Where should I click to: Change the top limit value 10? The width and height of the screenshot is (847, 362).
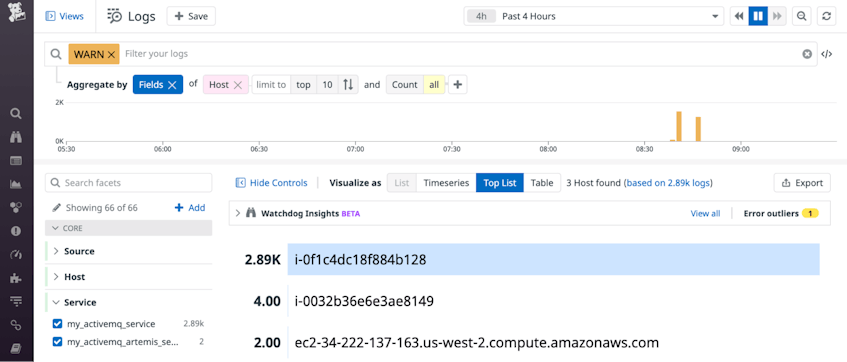327,85
